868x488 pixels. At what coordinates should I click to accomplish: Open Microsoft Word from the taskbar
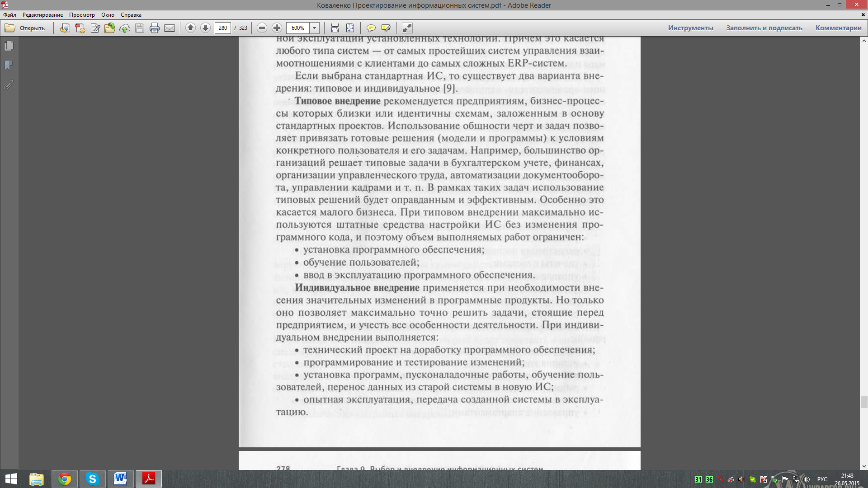tap(120, 479)
